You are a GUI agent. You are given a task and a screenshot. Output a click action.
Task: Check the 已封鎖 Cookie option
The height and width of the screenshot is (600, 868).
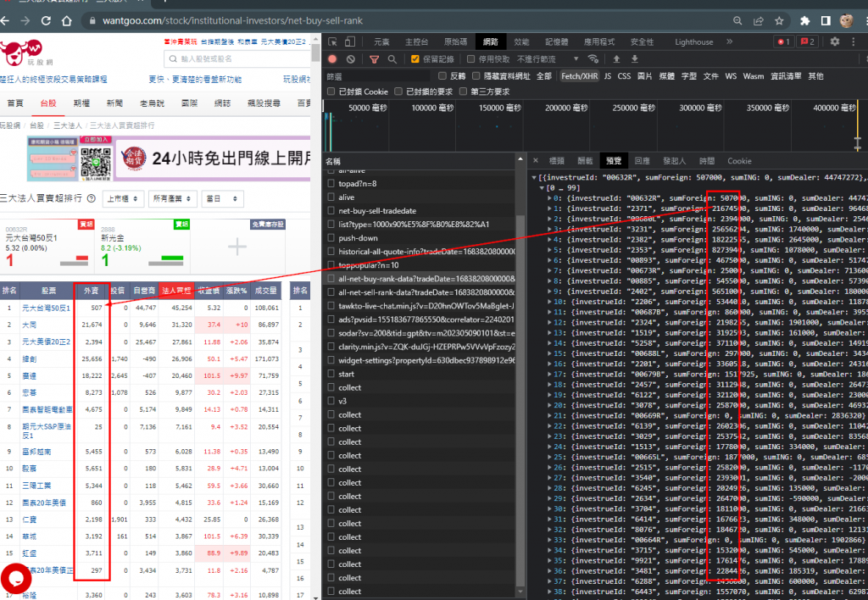[x=331, y=92]
